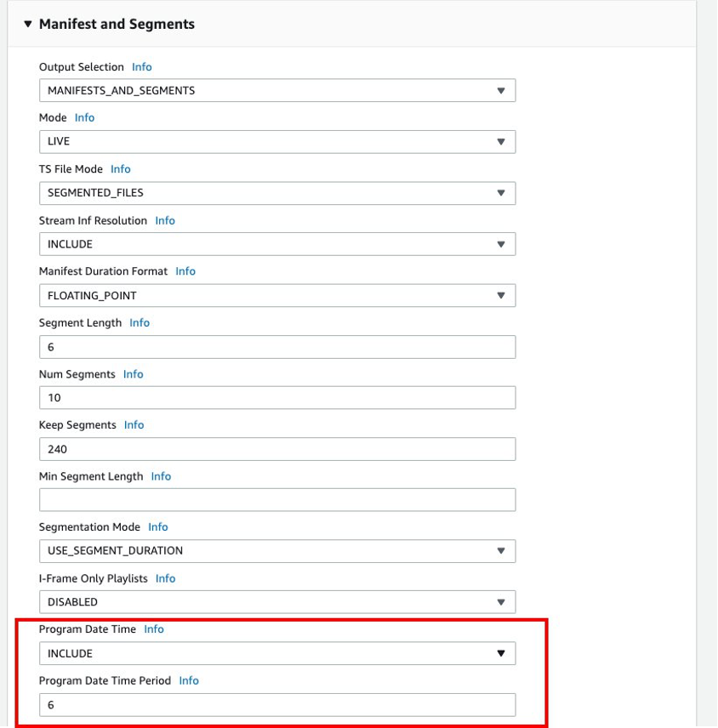The height and width of the screenshot is (728, 718).
Task: Open the Mode dropdown showing LIVE
Action: point(276,141)
